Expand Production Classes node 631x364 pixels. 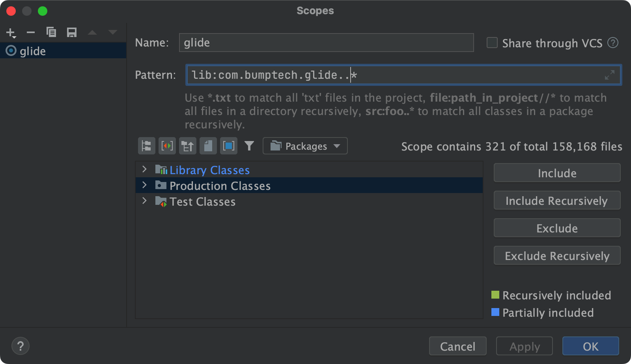[x=144, y=185]
